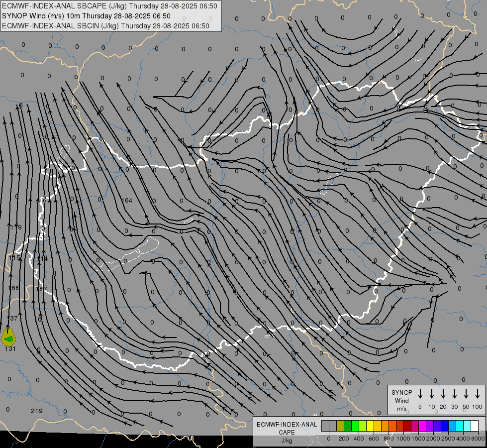This screenshot has width=487, height=448.
Task: Click the 'J/kg' unit label in the legend
Action: pos(287,441)
